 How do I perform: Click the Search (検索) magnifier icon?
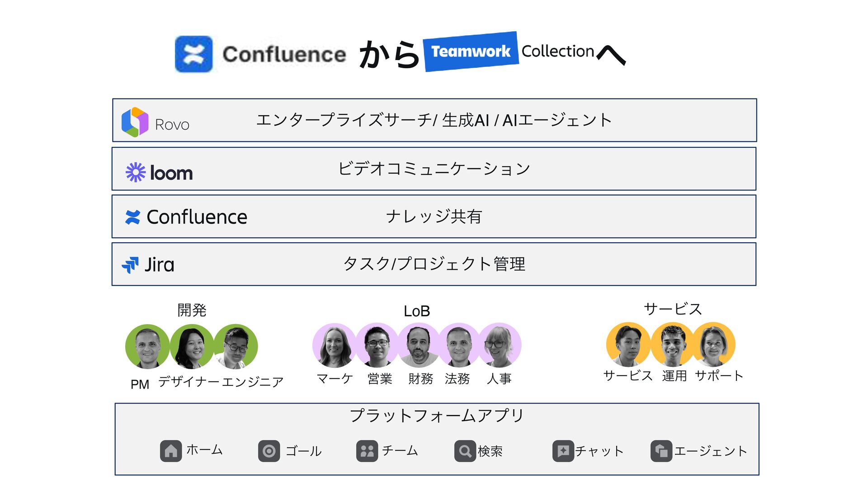coord(465,451)
